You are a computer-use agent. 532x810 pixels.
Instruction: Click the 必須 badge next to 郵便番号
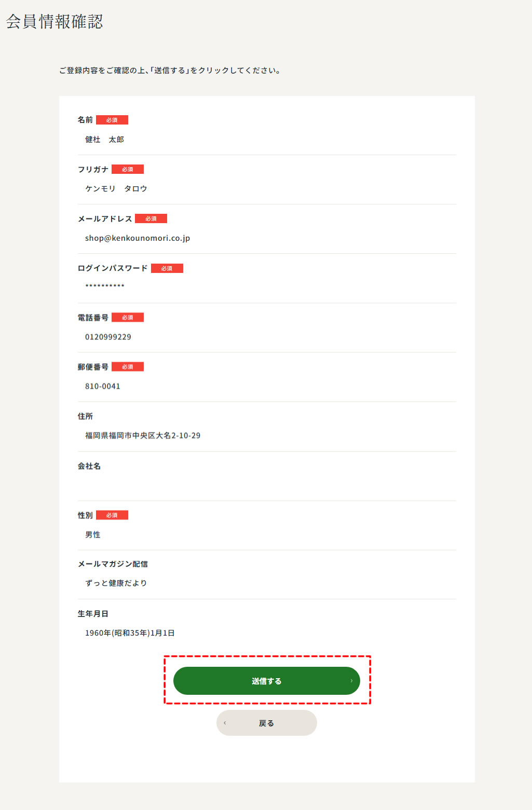pos(128,367)
